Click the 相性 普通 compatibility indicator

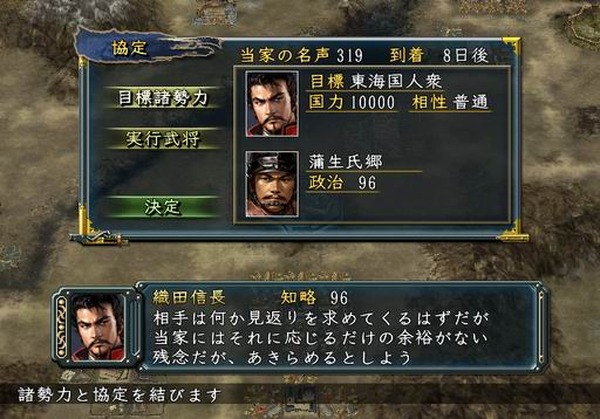[x=450, y=103]
